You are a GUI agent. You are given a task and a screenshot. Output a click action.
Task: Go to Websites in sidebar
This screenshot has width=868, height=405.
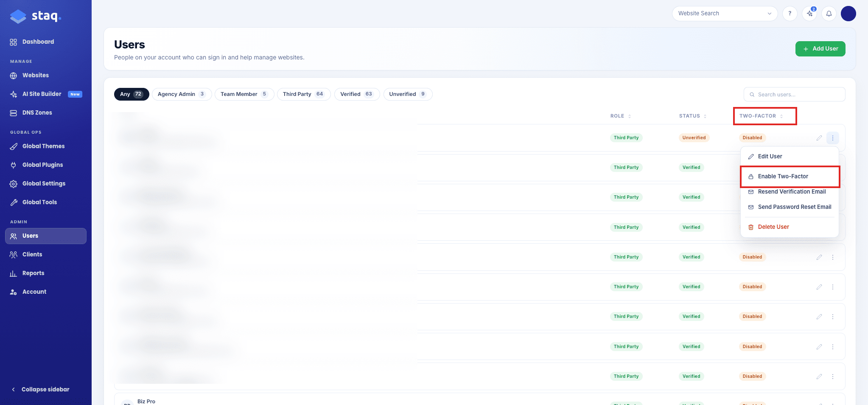[x=36, y=75]
